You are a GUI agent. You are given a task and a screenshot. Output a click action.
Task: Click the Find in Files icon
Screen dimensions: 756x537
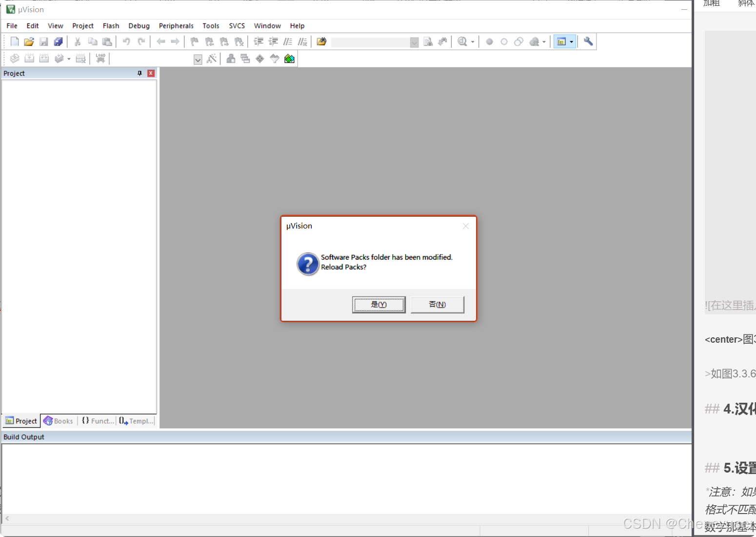321,41
